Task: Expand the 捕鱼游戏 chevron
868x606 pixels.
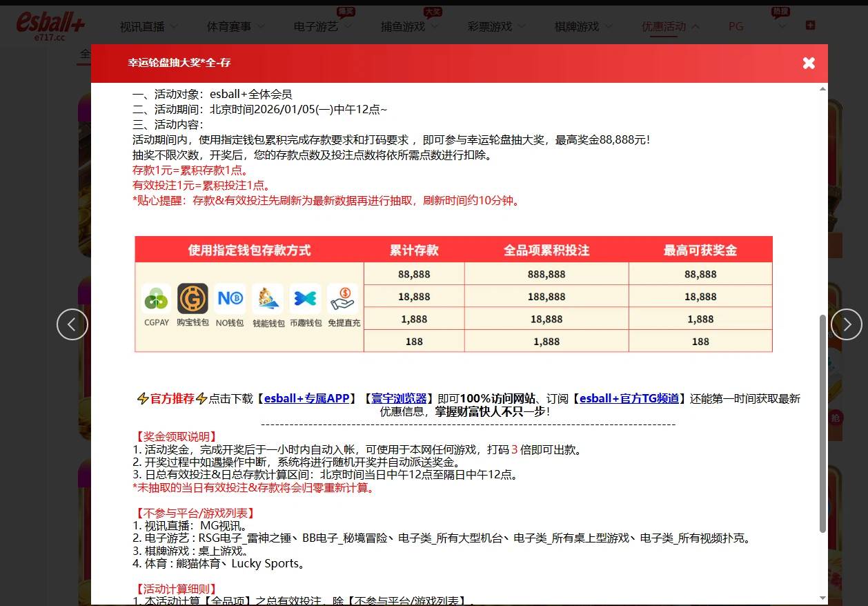Action: pos(434,26)
